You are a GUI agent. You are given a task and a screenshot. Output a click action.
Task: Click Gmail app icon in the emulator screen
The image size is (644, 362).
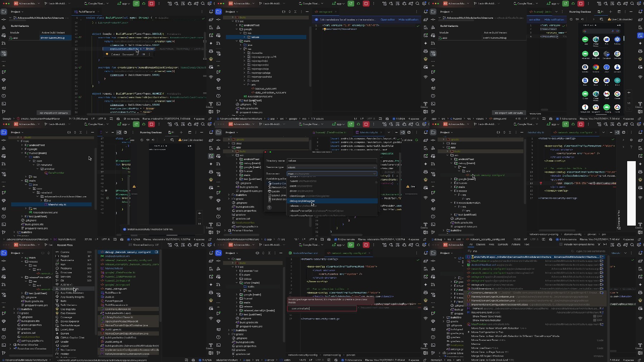pyautogui.click(x=606, y=94)
